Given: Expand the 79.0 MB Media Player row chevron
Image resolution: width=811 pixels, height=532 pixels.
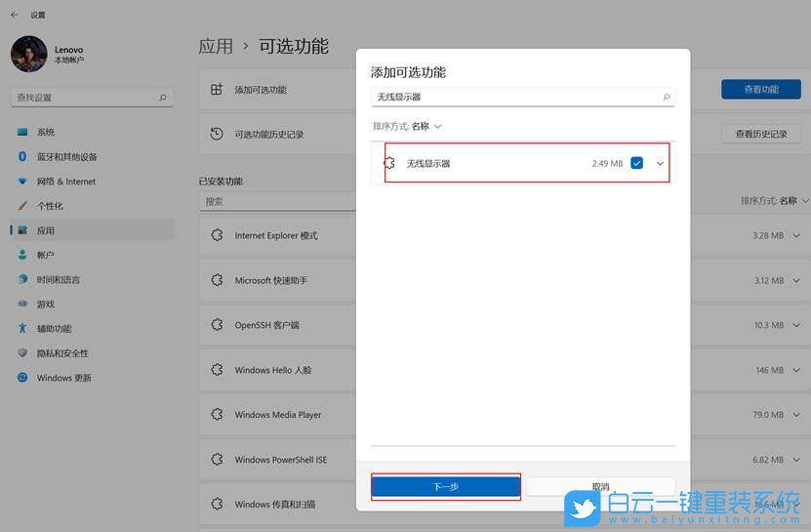Looking at the screenshot, I should tap(796, 415).
